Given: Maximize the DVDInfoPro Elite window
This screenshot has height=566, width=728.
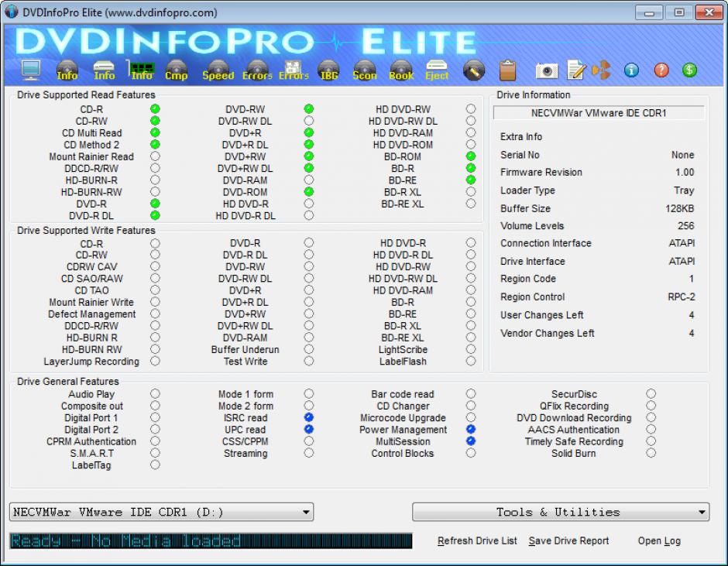Looking at the screenshot, I should pos(678,12).
